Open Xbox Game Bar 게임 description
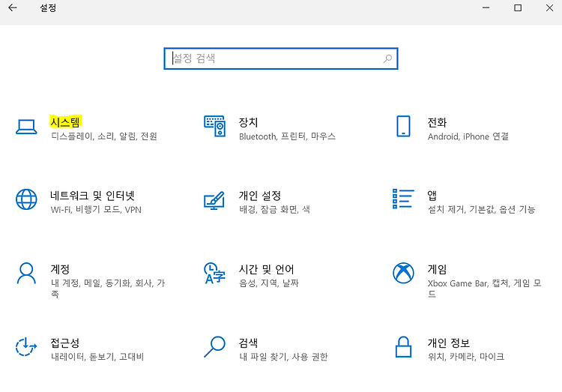This screenshot has width=562, height=392. point(484,289)
